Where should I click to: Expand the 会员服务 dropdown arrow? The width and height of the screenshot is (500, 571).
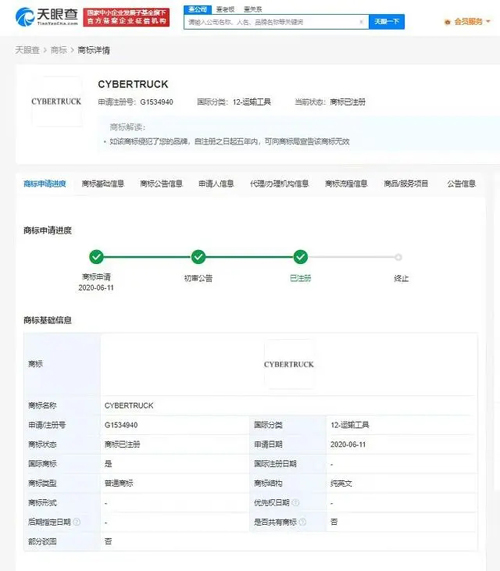click(488, 21)
